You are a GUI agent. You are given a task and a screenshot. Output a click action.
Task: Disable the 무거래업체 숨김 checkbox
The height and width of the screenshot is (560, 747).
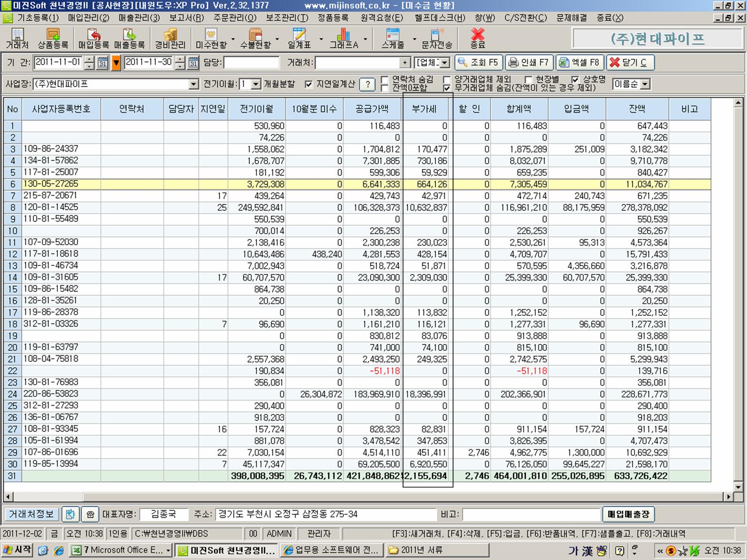point(447,88)
